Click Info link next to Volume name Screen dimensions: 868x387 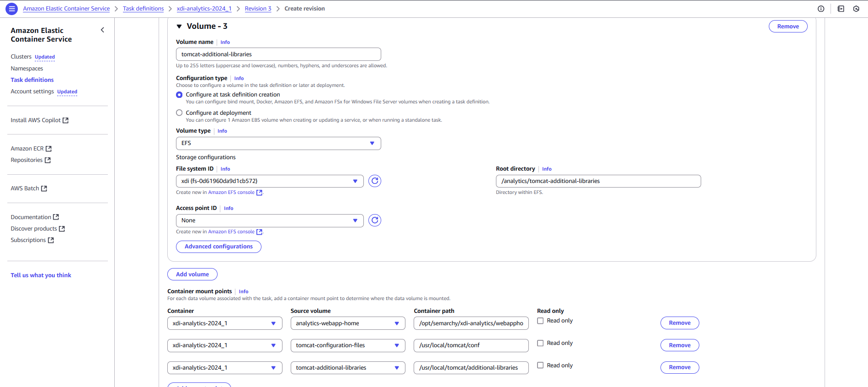[225, 42]
